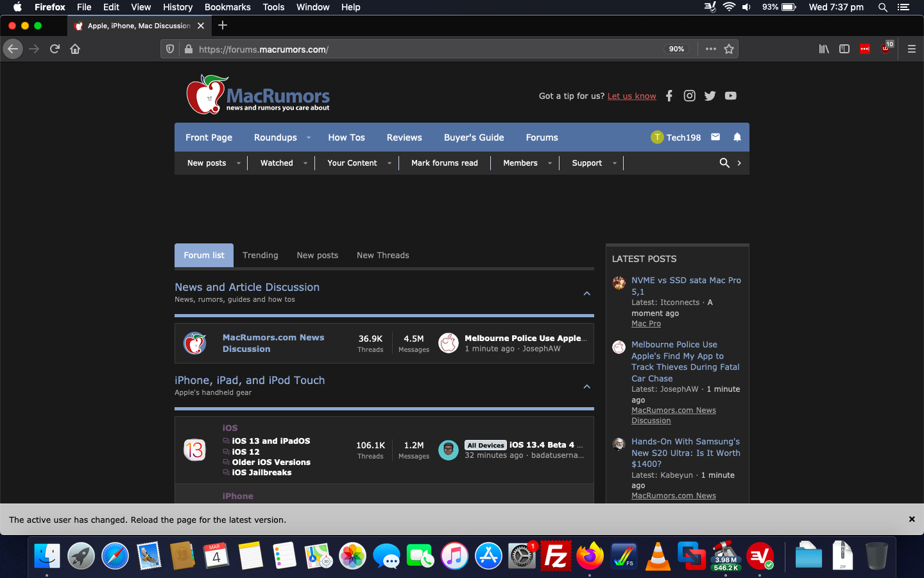Dismiss the active user changed notice

click(912, 519)
